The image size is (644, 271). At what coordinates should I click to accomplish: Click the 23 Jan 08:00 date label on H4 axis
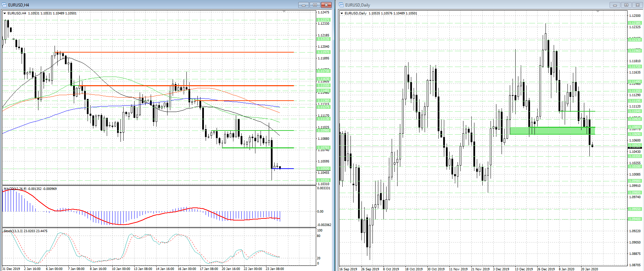pyautogui.click(x=275, y=269)
